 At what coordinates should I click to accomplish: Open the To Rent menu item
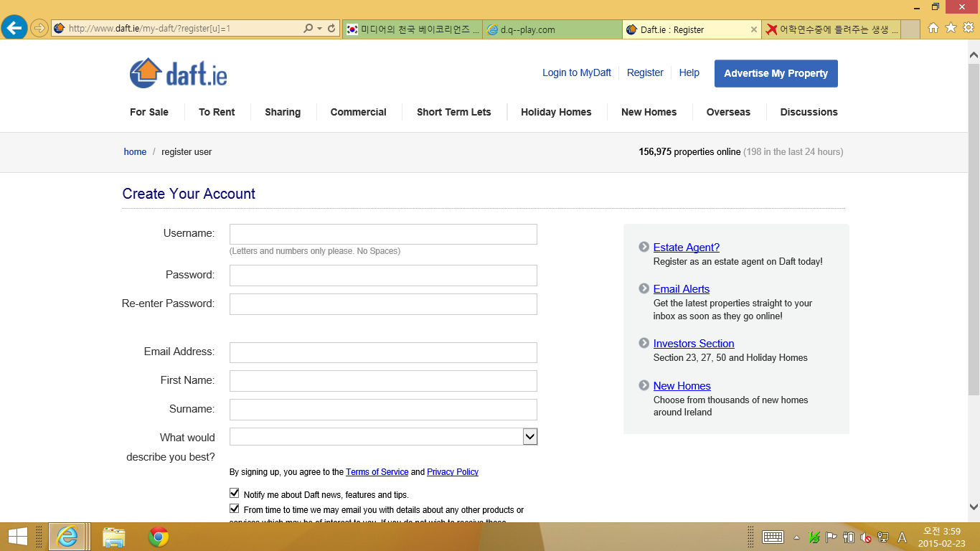point(217,112)
